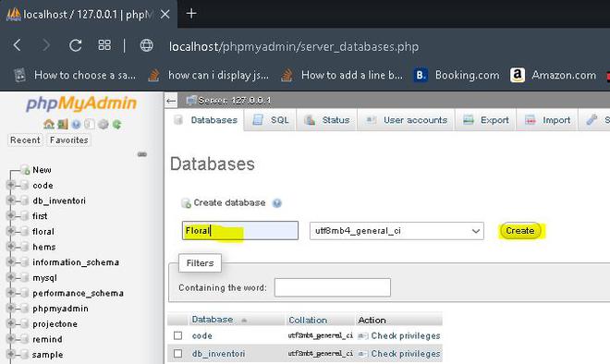Switch to the SQL tab
The width and height of the screenshot is (610, 364).
271,120
